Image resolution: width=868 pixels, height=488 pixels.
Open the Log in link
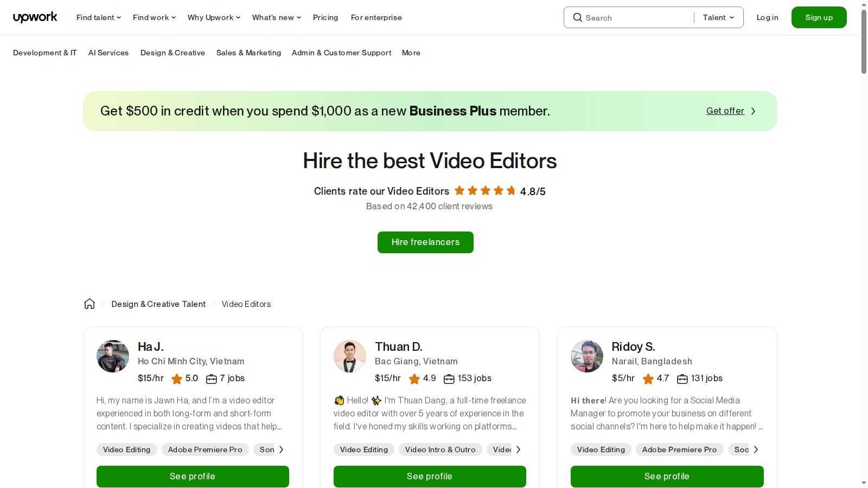(x=767, y=17)
